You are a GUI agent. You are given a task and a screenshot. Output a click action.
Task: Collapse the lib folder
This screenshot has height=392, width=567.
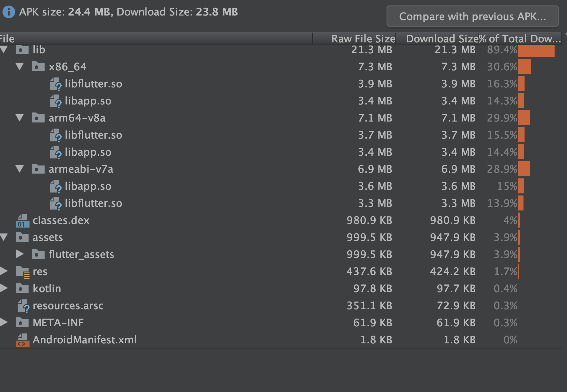point(4,49)
